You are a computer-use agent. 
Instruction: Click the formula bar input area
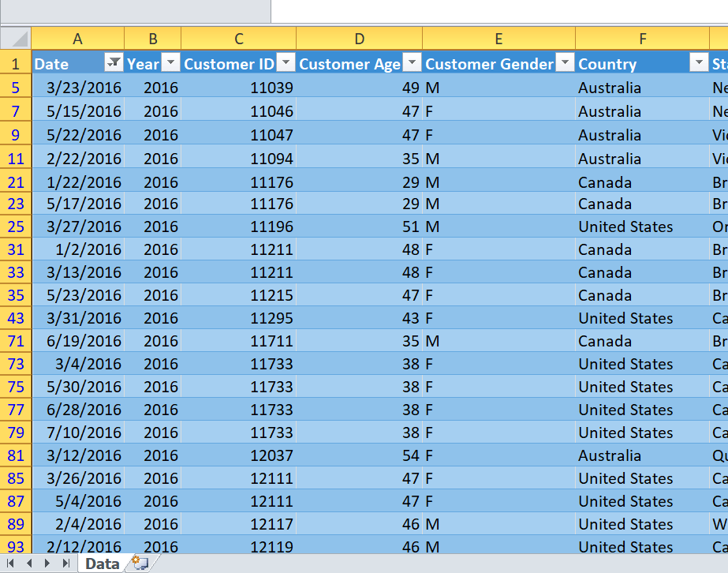coord(497,11)
